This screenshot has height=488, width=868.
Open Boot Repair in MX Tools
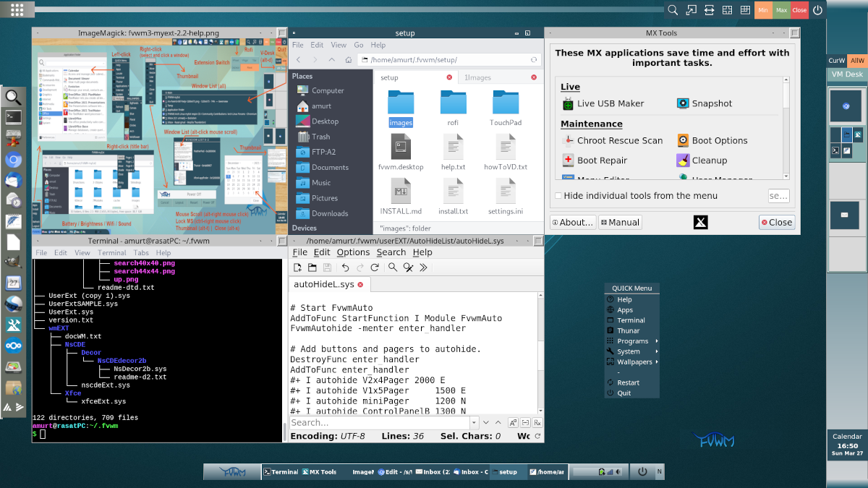coord(595,160)
